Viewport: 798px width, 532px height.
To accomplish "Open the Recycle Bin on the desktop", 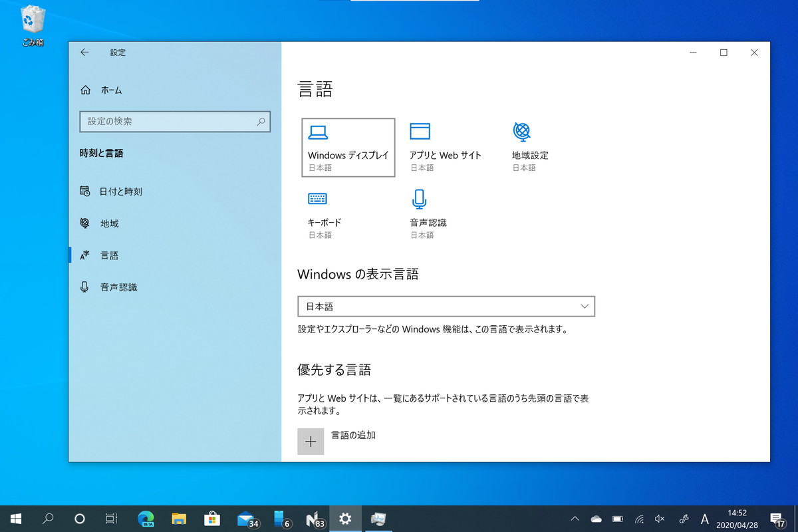I will pos(33,25).
